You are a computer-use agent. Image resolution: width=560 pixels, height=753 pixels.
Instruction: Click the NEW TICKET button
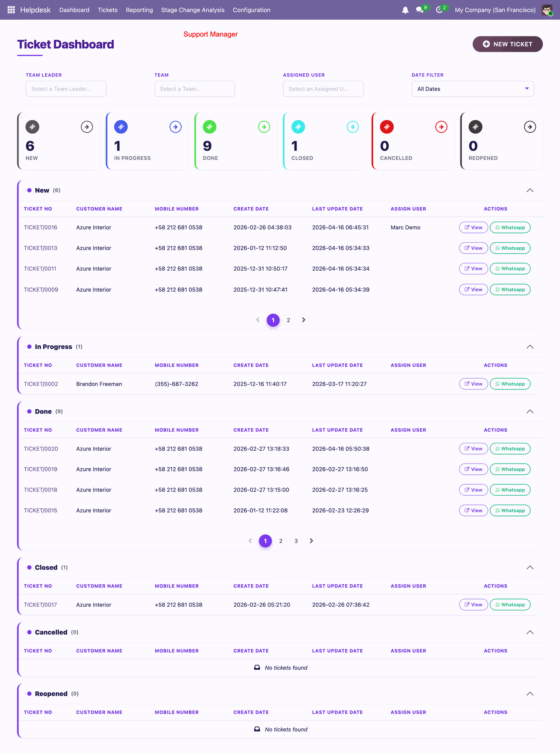point(507,44)
